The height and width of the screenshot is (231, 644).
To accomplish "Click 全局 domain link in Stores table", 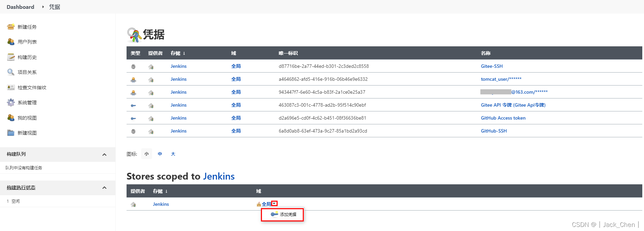I will [x=266, y=204].
